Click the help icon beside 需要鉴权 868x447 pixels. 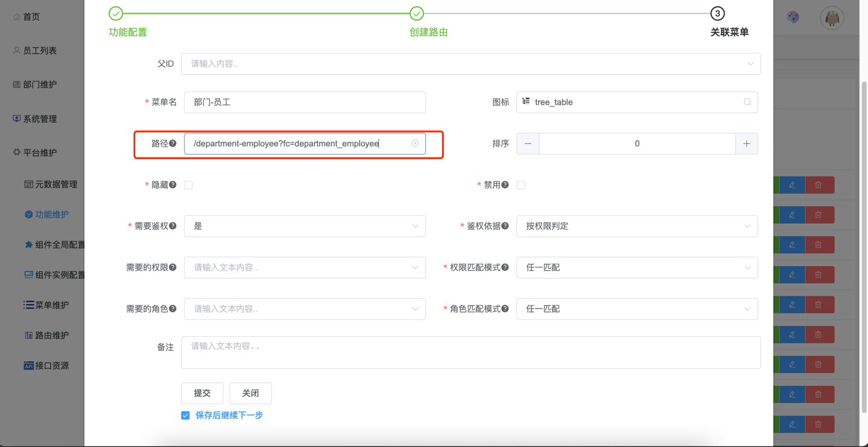(173, 226)
